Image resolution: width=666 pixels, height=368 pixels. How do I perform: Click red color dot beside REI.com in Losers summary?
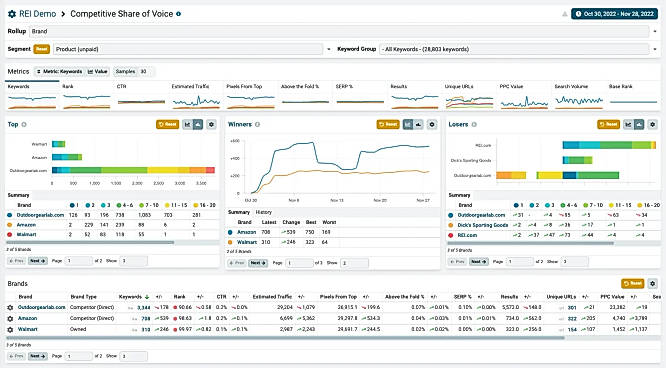(x=451, y=235)
